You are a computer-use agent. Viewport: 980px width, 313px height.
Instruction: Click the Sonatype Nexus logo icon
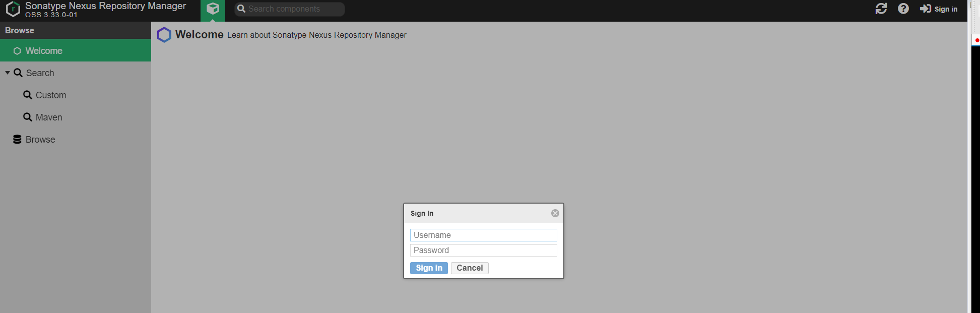(13, 9)
